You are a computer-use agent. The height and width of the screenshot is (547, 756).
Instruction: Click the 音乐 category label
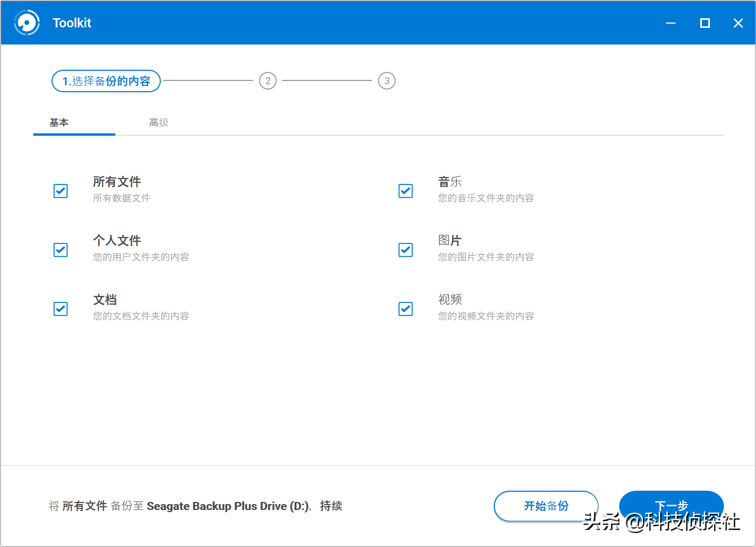(x=451, y=182)
